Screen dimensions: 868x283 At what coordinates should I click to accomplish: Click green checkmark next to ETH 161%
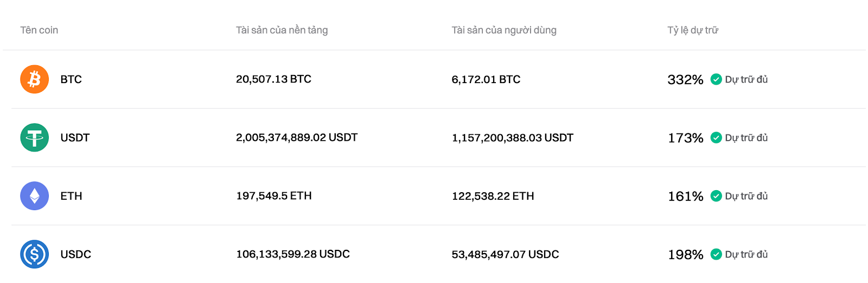[x=716, y=196]
